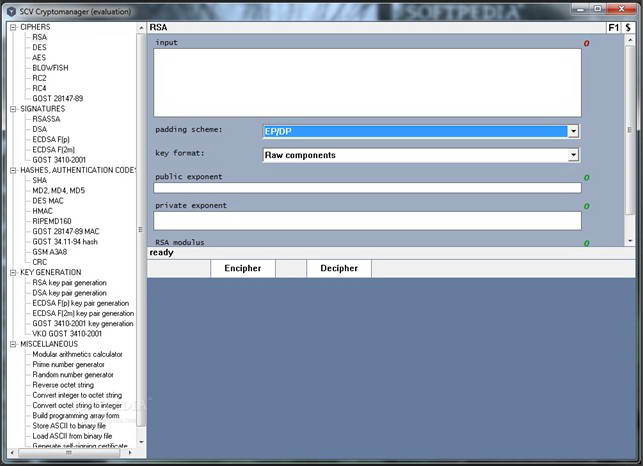
Task: Choose HMAC under hashes
Action: click(43, 211)
